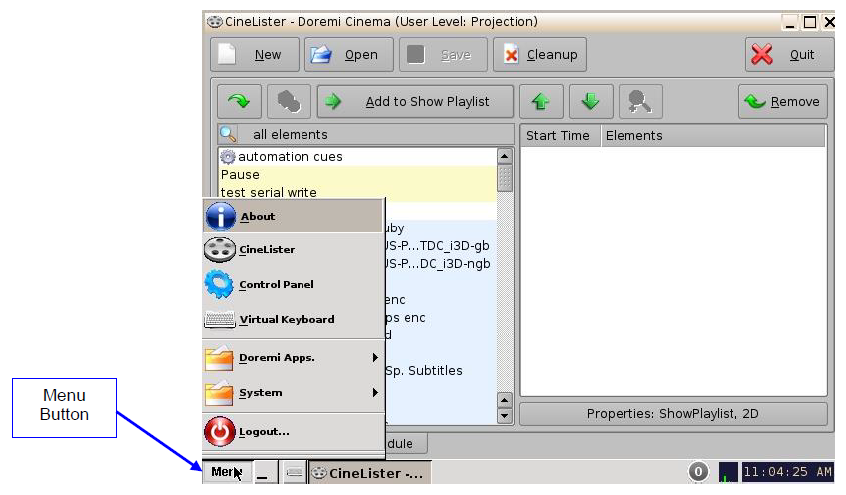Select the Sp. Subtitles list item
The height and width of the screenshot is (495, 846).
[424, 371]
